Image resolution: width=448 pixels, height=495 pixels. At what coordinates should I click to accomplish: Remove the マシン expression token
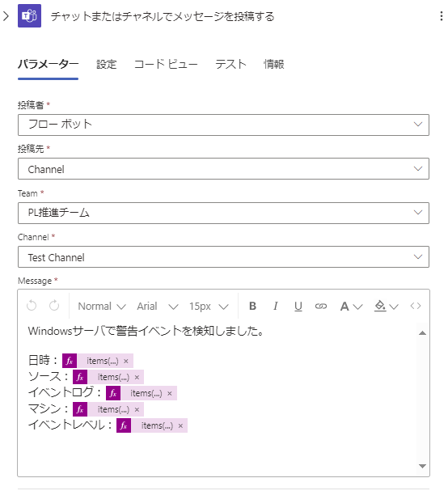pyautogui.click(x=137, y=410)
